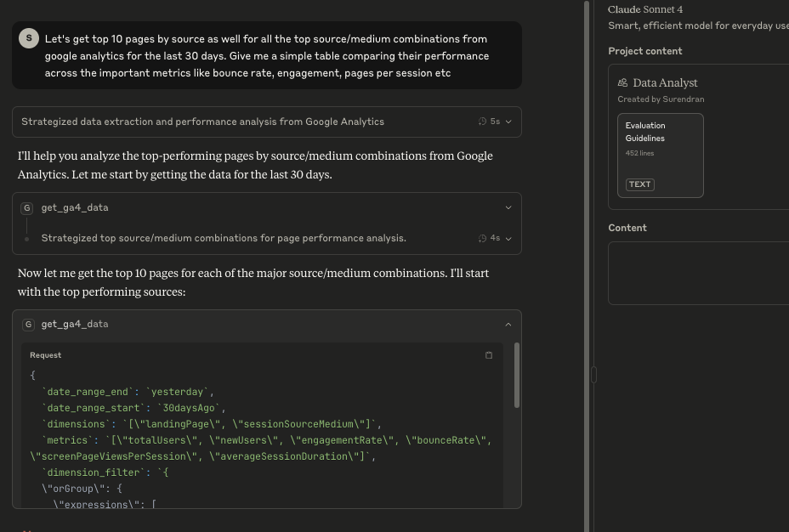The image size is (789, 532).
Task: Click the clock icon next to 4s
Action: pos(482,238)
